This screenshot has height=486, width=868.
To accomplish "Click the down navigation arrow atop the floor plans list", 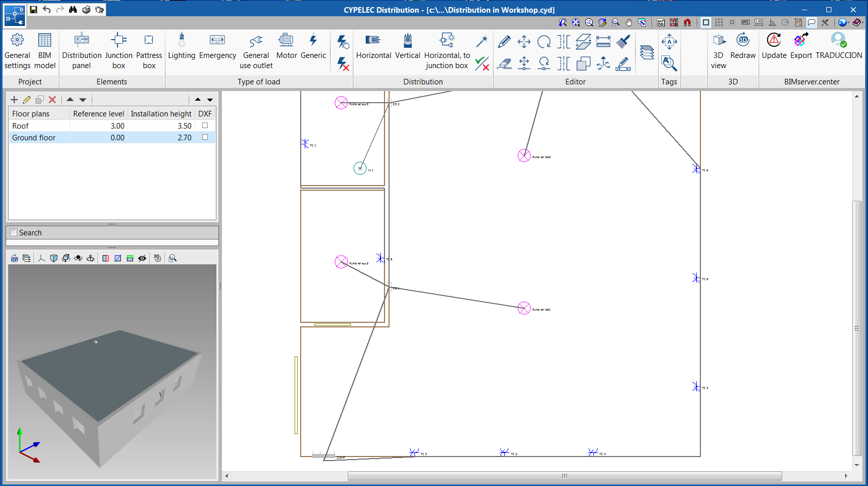I will [x=82, y=99].
